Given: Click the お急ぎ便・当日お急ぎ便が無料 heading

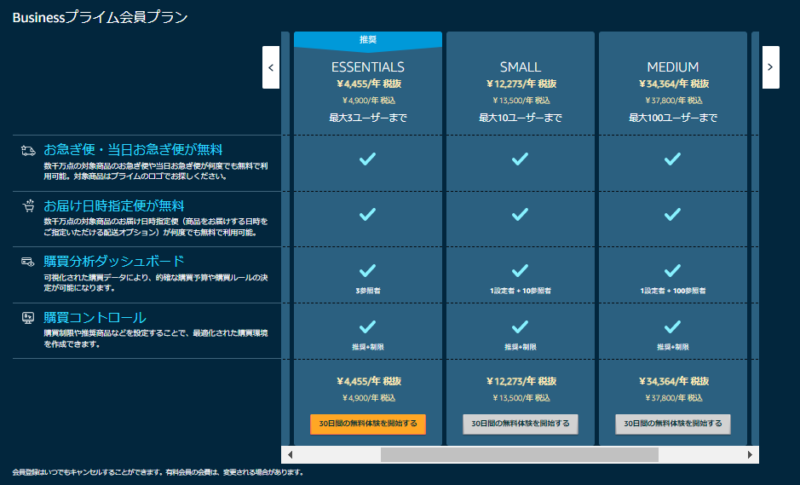Looking at the screenshot, I should click(133, 149).
